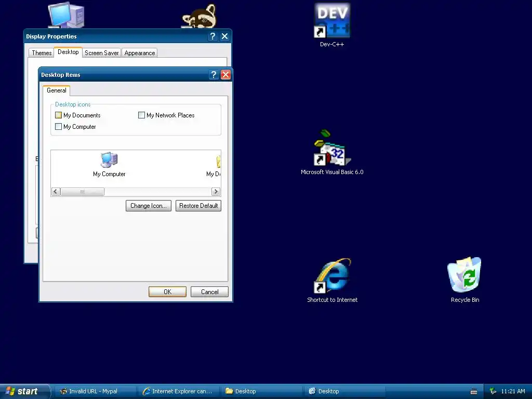Screen dimensions: 532x399
Task: Click the help question mark in Desktop Items
Action: pyautogui.click(x=214, y=75)
